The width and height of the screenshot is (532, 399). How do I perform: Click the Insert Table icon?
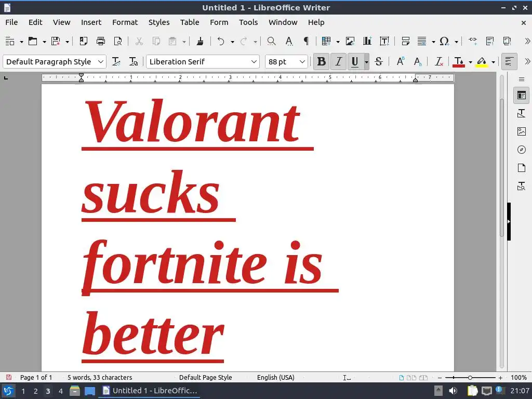326,42
